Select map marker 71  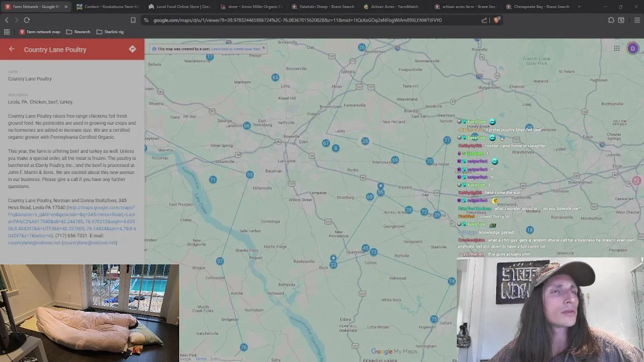coord(213,179)
